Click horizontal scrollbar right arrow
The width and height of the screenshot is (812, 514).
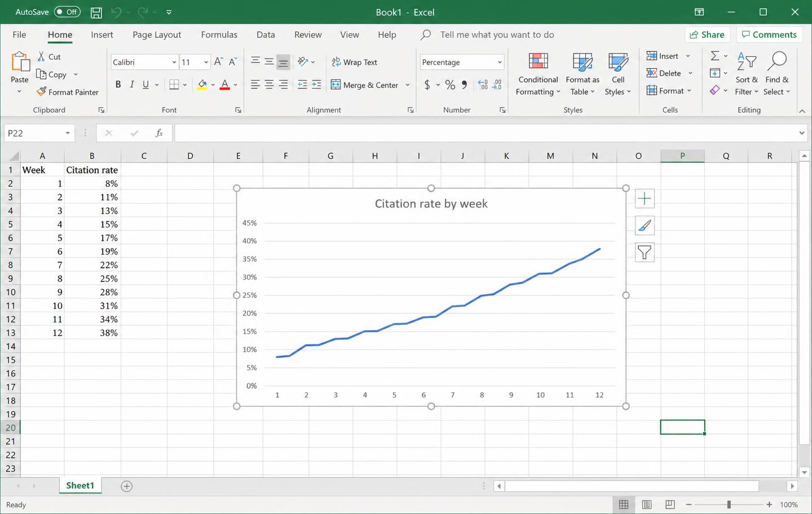tap(792, 486)
